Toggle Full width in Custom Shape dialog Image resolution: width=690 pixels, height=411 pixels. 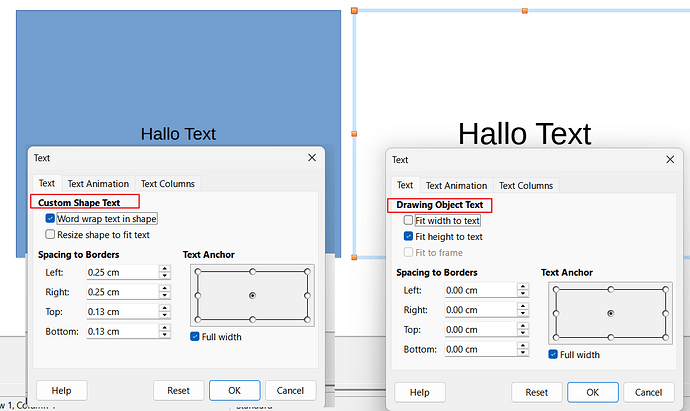click(x=195, y=337)
